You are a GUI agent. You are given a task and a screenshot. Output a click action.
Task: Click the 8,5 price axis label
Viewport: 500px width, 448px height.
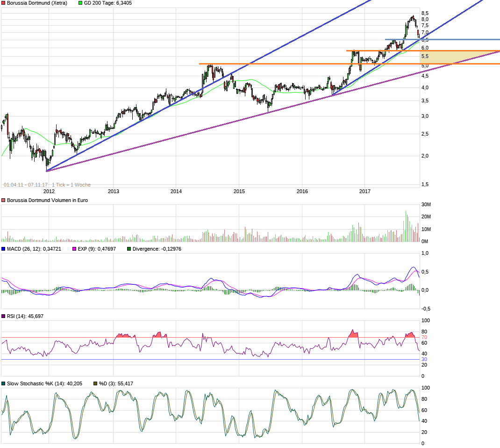[x=425, y=14]
